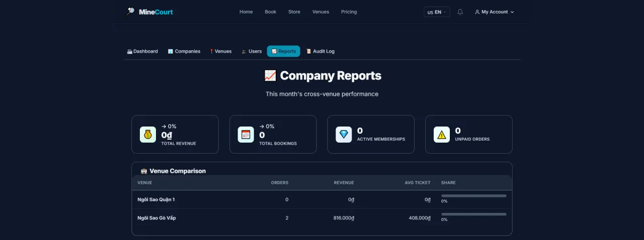
Task: Select the Ngôi Sao Quận 1 venue name
Action: coord(156,200)
